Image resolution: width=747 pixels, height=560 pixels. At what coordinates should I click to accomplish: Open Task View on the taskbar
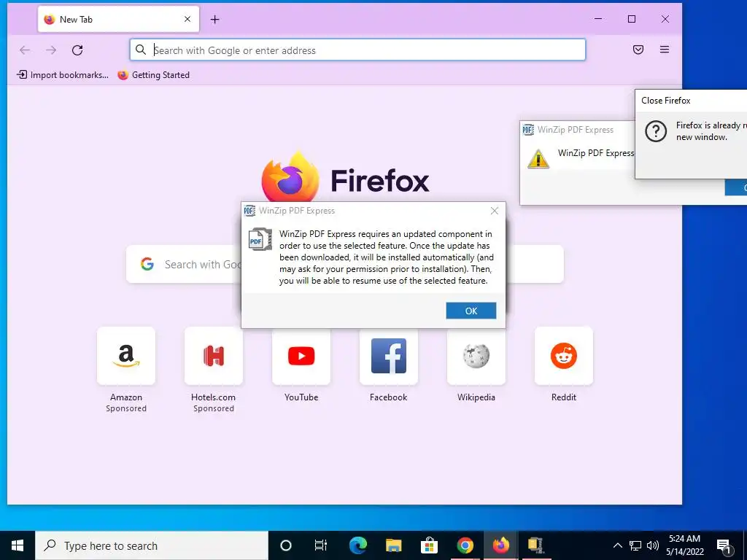[321, 545]
